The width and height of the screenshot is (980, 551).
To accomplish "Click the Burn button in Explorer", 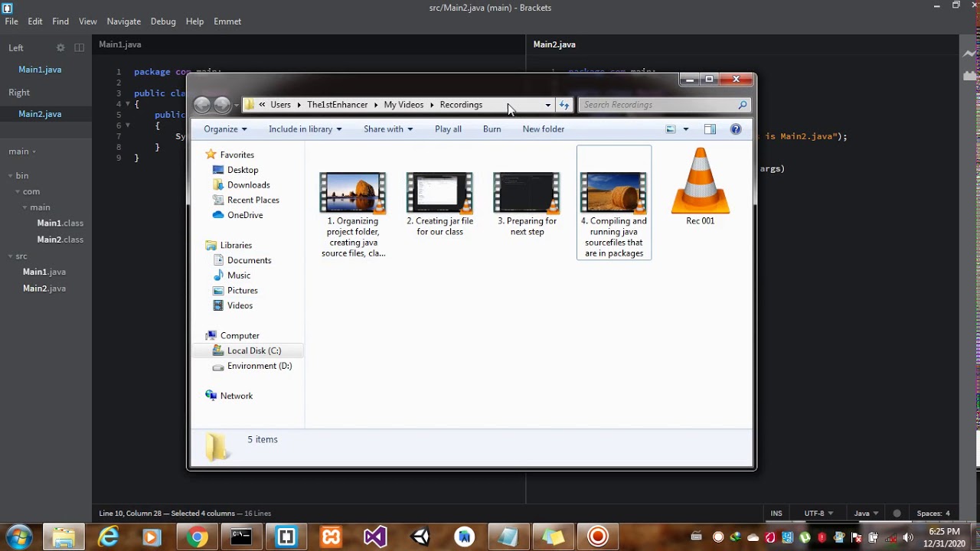I will (492, 129).
